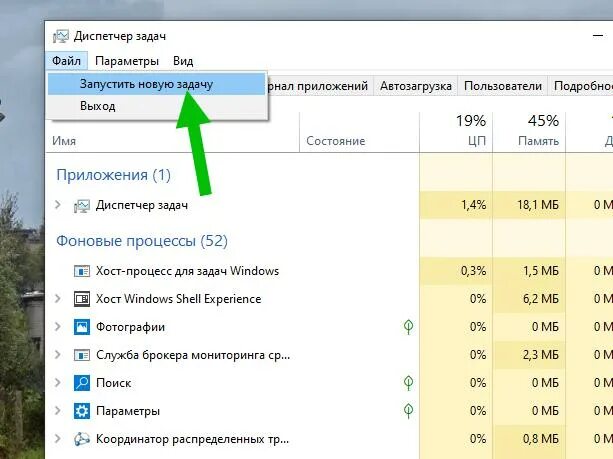Image resolution: width=613 pixels, height=459 pixels.
Task: Click the Хост Windows Shell Experience name
Action: [179, 299]
